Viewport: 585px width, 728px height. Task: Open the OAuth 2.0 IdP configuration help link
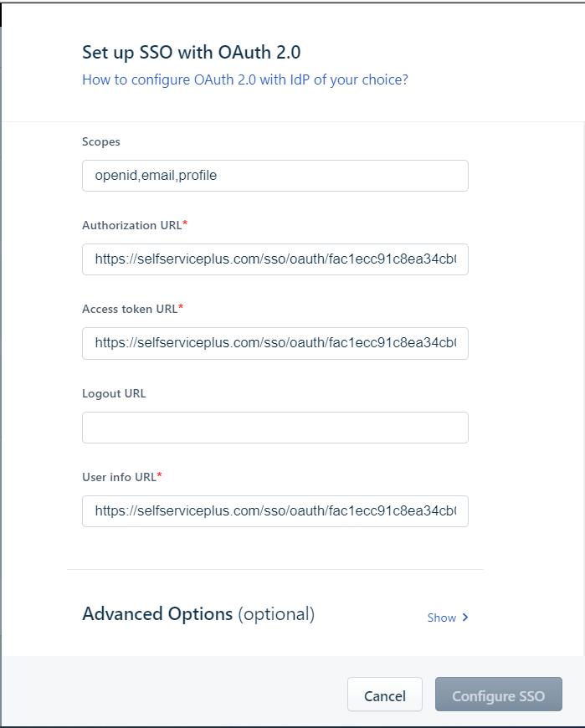[244, 80]
